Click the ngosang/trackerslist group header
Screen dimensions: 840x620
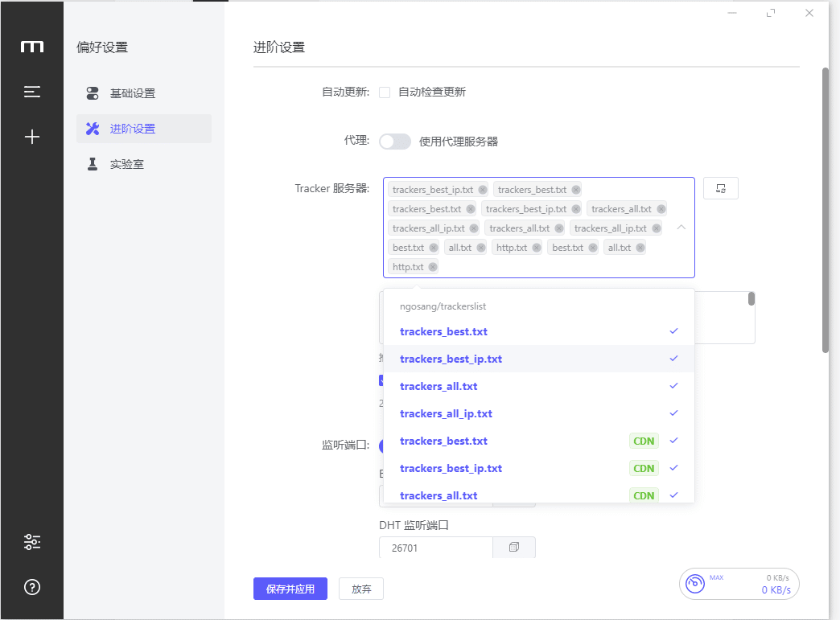pyautogui.click(x=443, y=306)
